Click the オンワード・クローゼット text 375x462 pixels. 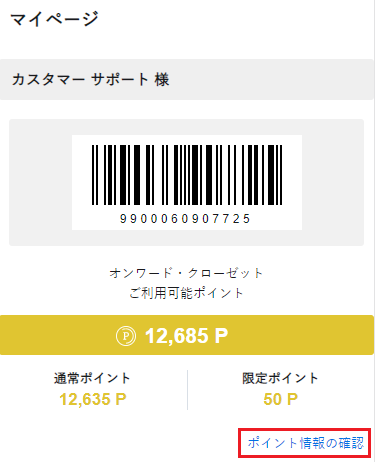(186, 273)
